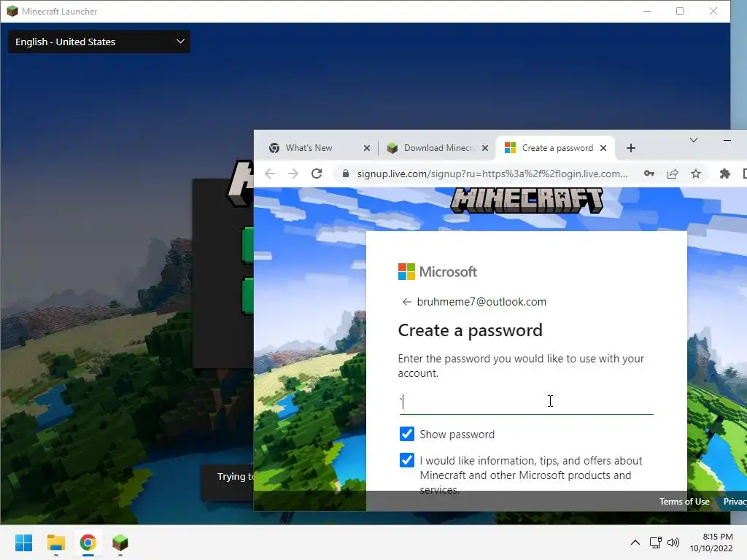Open the saved passwords key icon
This screenshot has height=560, width=747.
pyautogui.click(x=649, y=174)
